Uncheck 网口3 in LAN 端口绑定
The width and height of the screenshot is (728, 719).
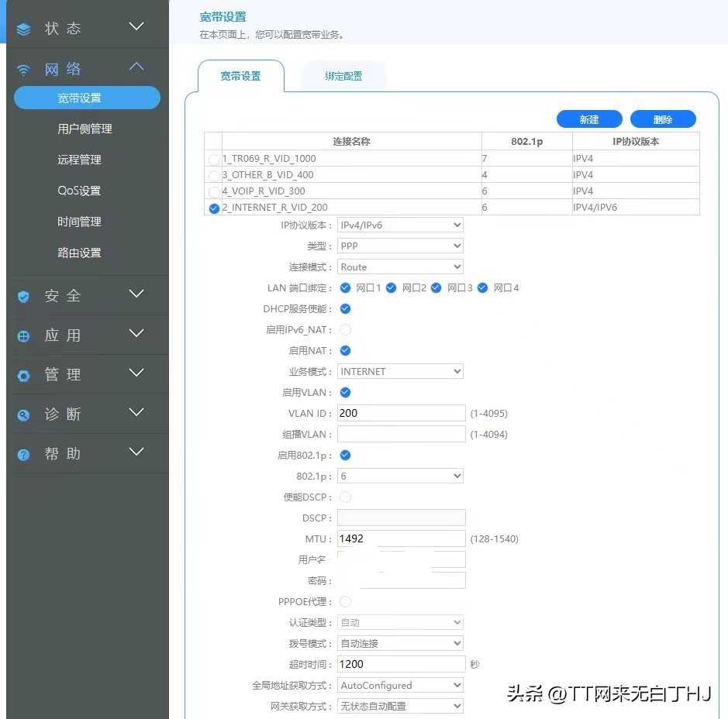[436, 287]
